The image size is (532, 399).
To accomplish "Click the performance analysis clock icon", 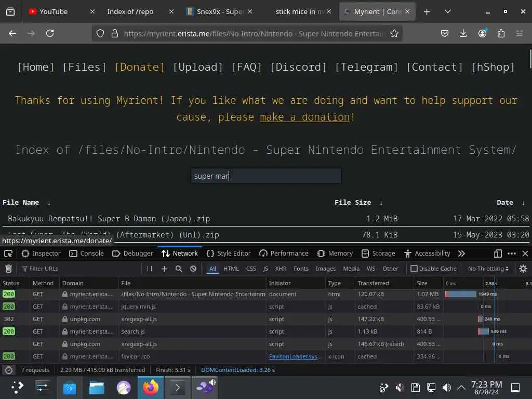I will click(9, 370).
